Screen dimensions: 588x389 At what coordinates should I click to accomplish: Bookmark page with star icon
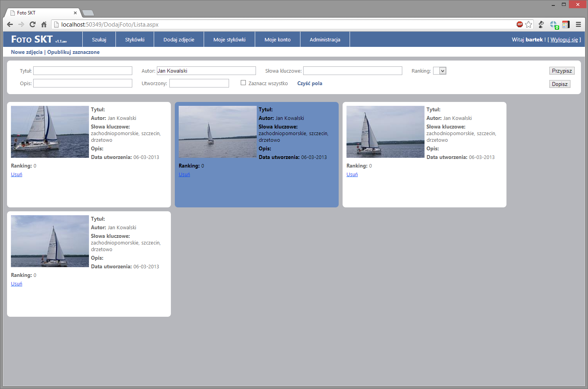point(528,25)
